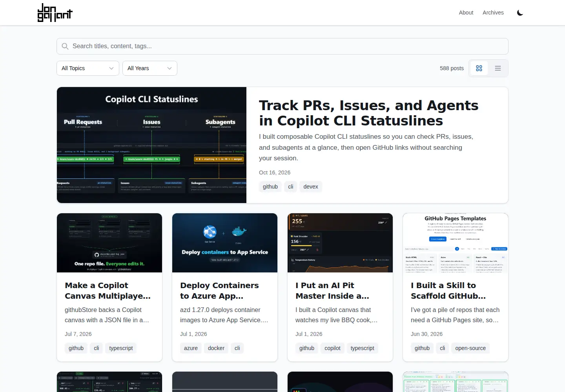Switch to list view layout
Viewport: 565px width, 392px height.
[x=498, y=68]
